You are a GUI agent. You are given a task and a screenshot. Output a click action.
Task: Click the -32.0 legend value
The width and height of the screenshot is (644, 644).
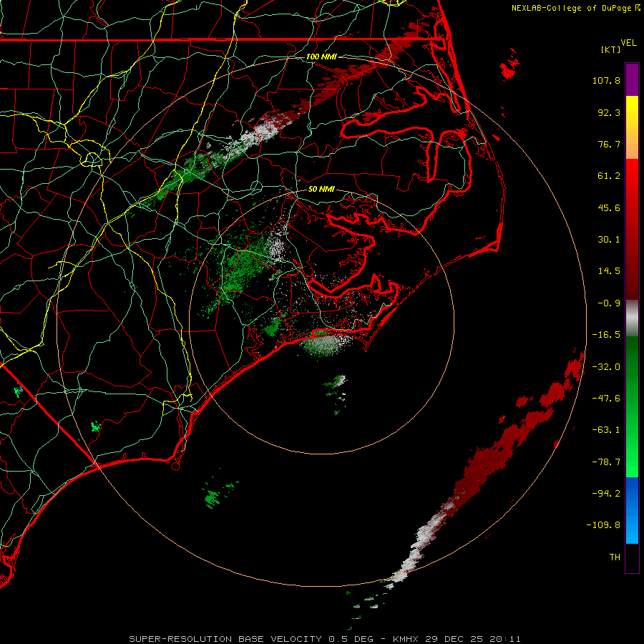[x=606, y=367]
